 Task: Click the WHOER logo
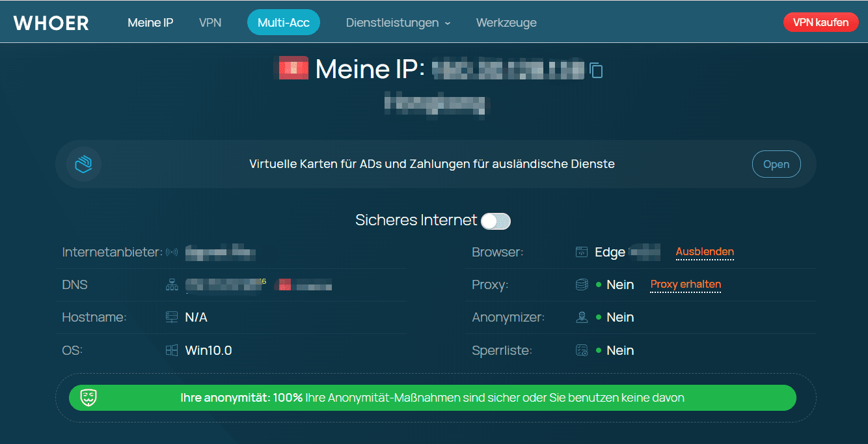click(x=51, y=23)
